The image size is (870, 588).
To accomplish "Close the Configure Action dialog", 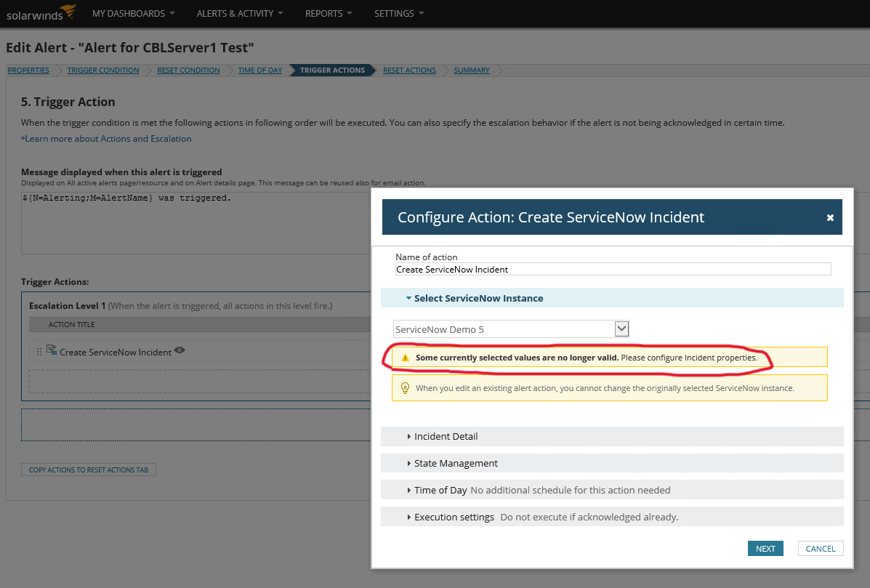I will (830, 217).
